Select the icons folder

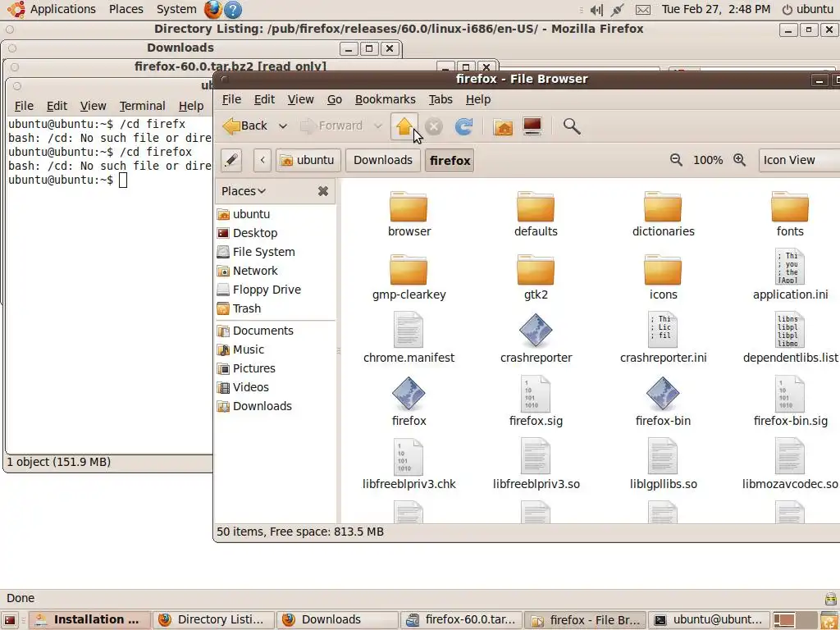click(x=663, y=269)
